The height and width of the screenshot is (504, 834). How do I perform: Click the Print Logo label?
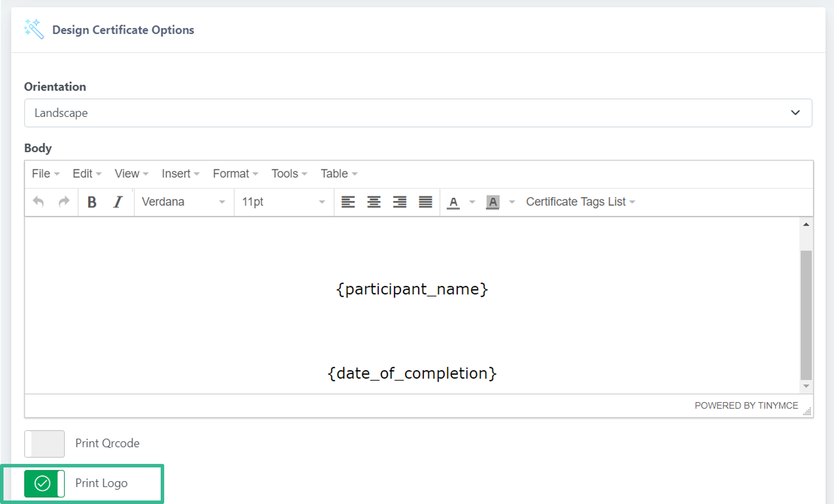(101, 483)
